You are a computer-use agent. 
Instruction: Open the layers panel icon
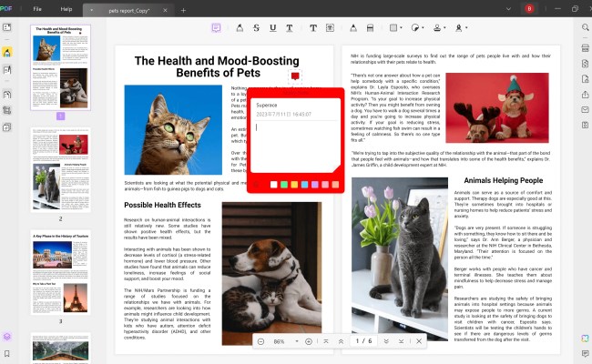coord(6,337)
